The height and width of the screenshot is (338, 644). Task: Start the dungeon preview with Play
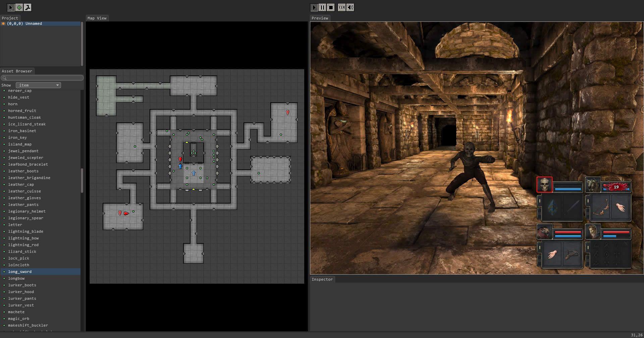pyautogui.click(x=314, y=7)
